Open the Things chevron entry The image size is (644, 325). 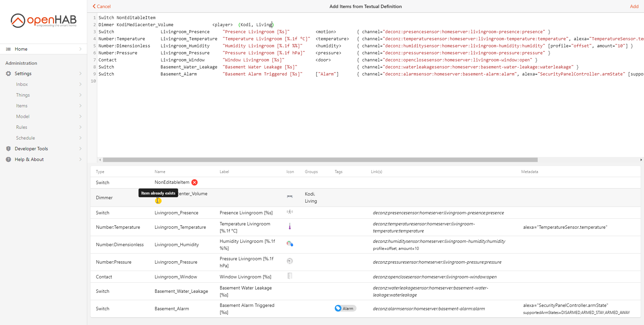[x=80, y=95]
